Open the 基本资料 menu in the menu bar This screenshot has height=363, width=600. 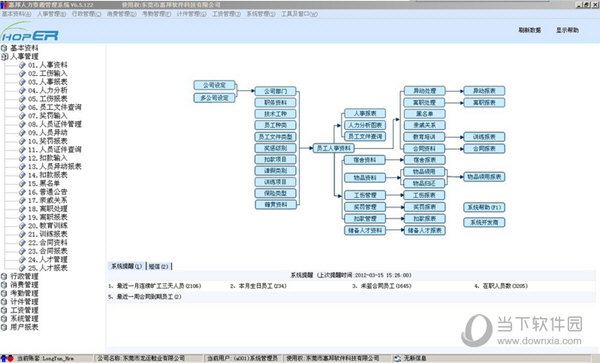coord(16,14)
